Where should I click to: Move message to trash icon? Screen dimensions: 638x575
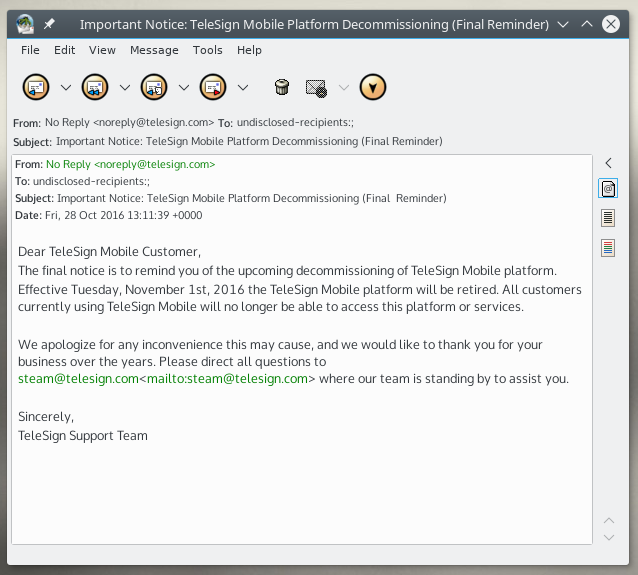pyautogui.click(x=282, y=87)
